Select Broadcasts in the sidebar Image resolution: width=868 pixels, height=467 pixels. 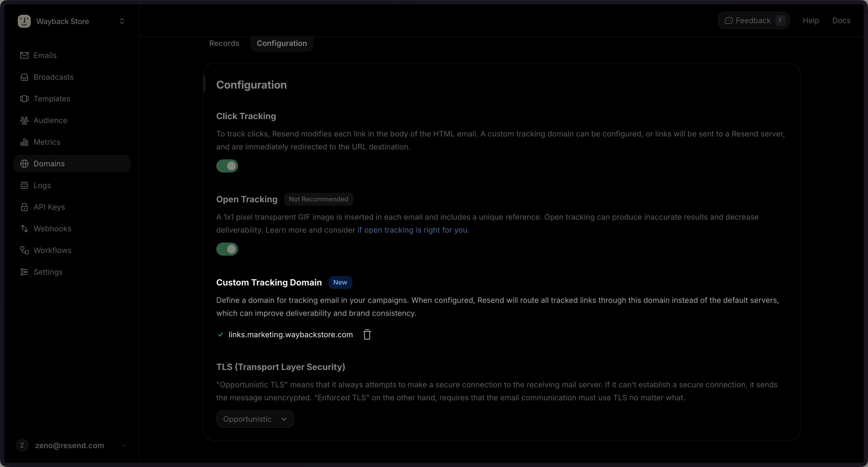pos(53,77)
